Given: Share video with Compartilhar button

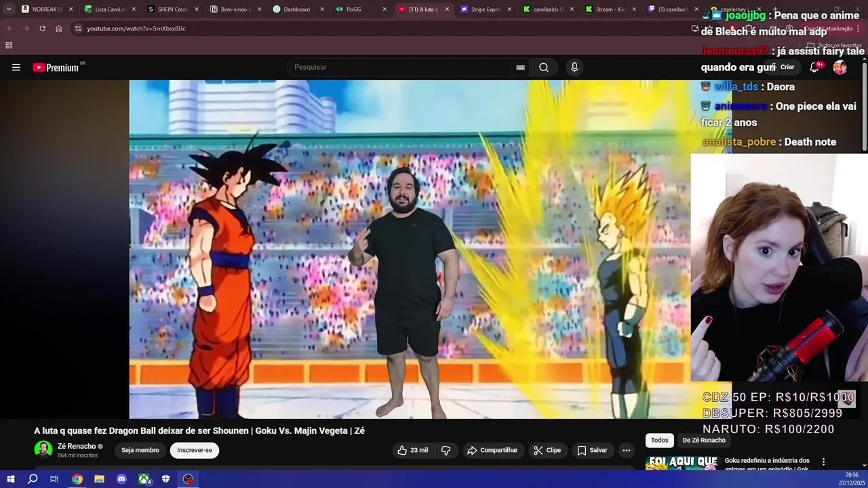Looking at the screenshot, I should (492, 450).
